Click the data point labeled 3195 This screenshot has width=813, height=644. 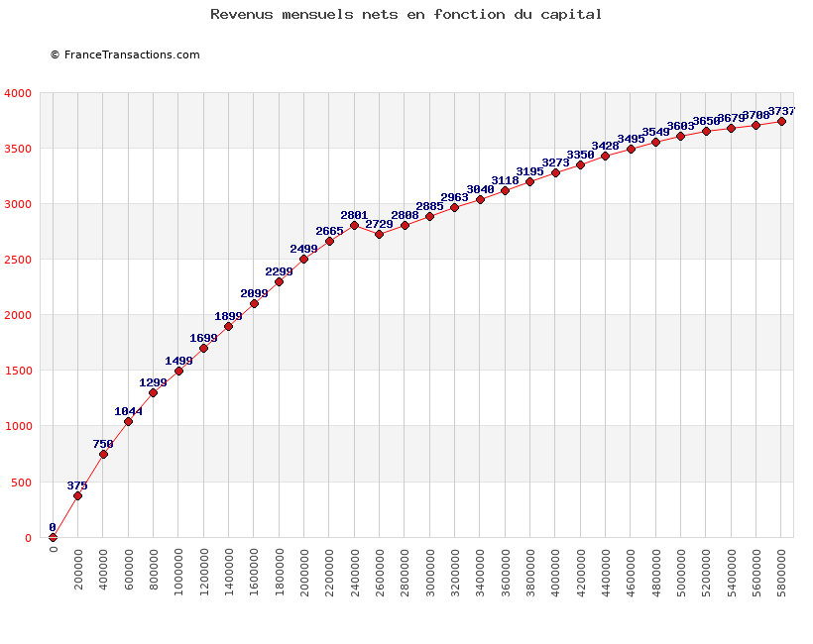click(x=529, y=182)
